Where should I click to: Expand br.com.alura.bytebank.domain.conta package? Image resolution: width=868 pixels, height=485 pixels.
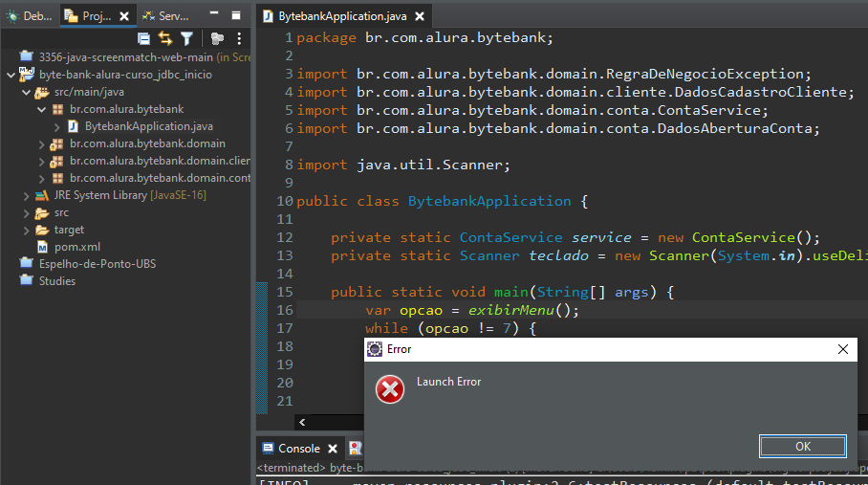coord(41,178)
